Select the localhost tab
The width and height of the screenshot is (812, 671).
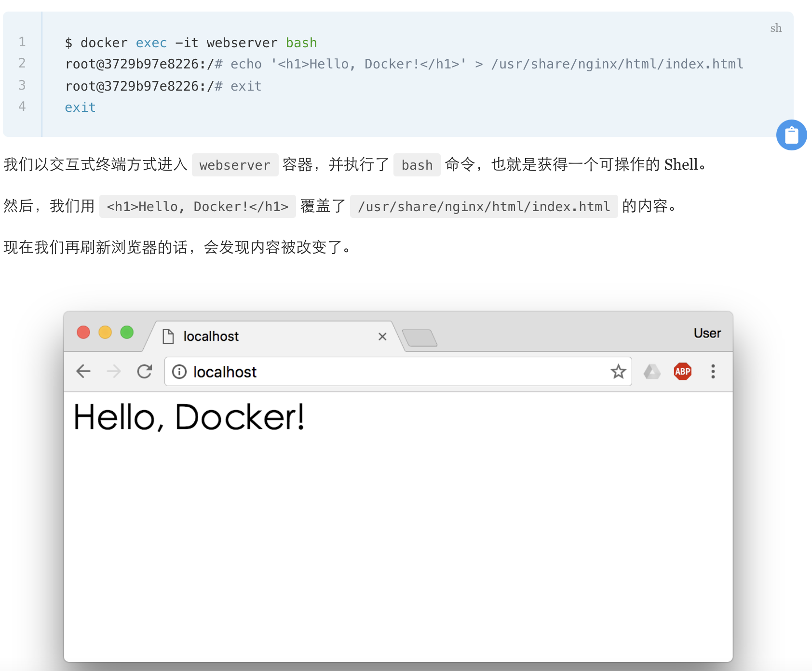[x=273, y=336]
